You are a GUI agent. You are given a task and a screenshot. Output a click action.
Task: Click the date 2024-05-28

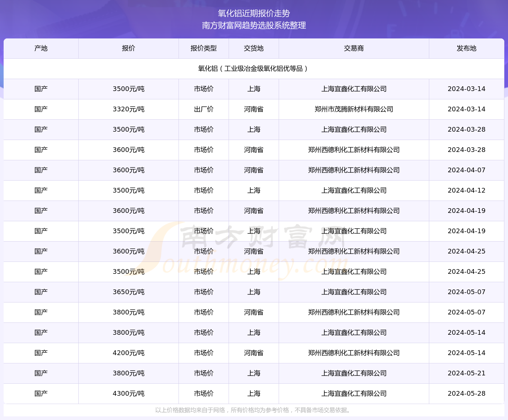tap(467, 394)
